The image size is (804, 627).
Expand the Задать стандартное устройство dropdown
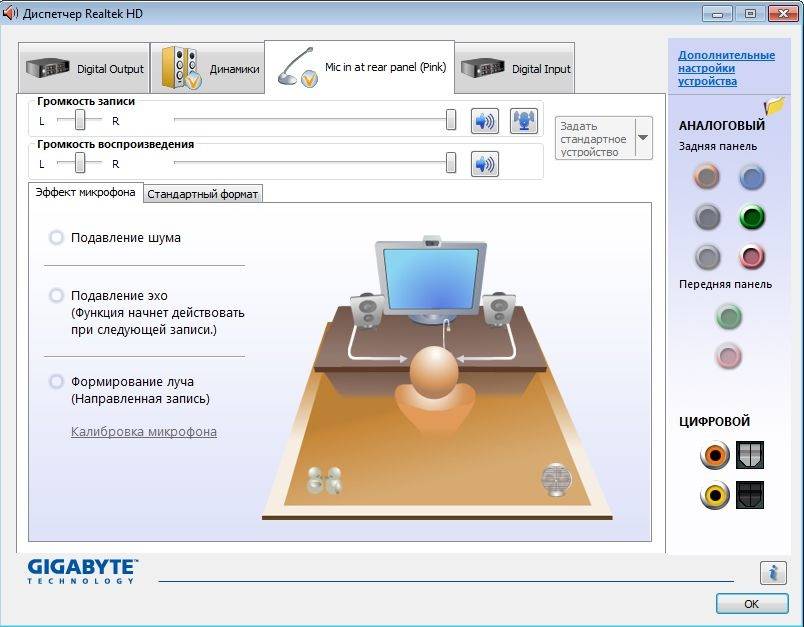point(643,137)
